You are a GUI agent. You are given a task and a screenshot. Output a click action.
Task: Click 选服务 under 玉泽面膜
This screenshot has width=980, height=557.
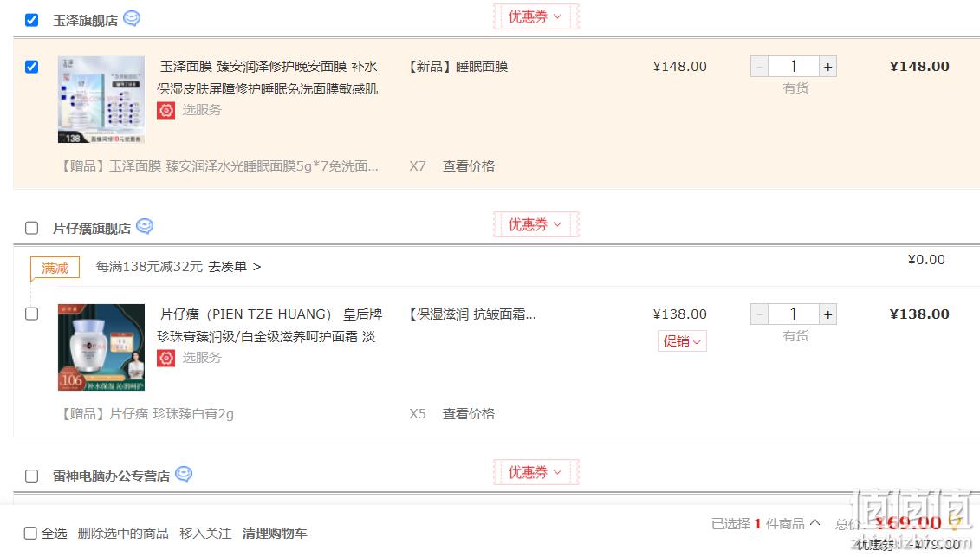point(202,110)
